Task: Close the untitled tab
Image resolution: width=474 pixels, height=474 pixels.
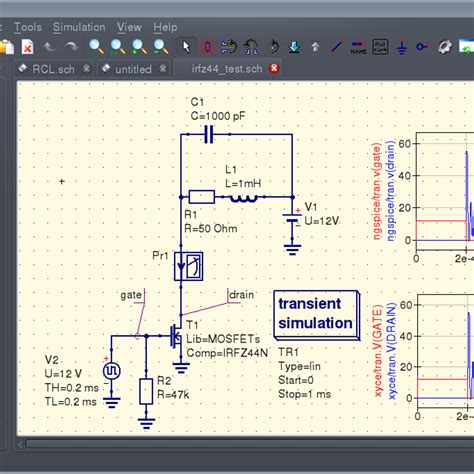Action: [x=163, y=68]
